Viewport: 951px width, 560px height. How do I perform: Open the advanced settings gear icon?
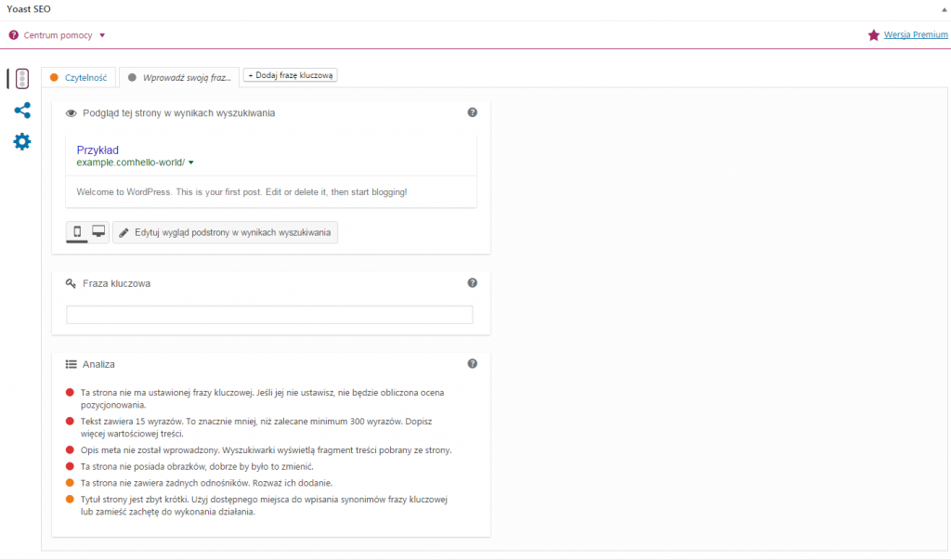(x=22, y=142)
